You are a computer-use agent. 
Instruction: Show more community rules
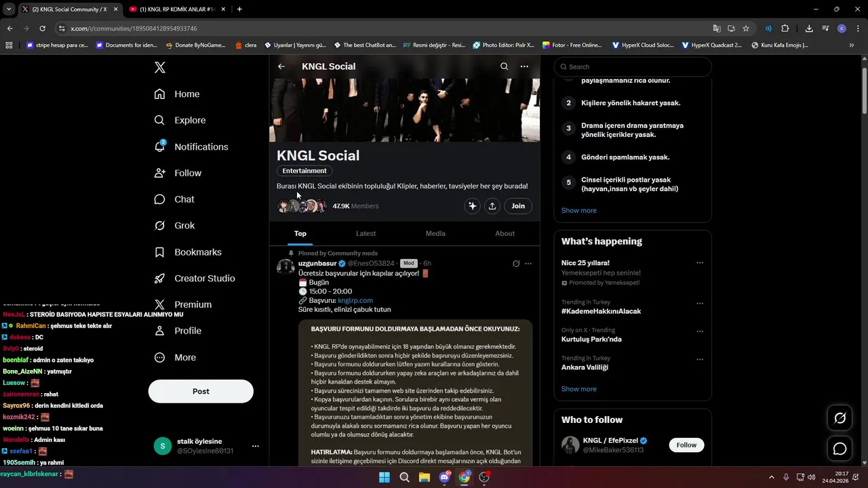coord(579,210)
